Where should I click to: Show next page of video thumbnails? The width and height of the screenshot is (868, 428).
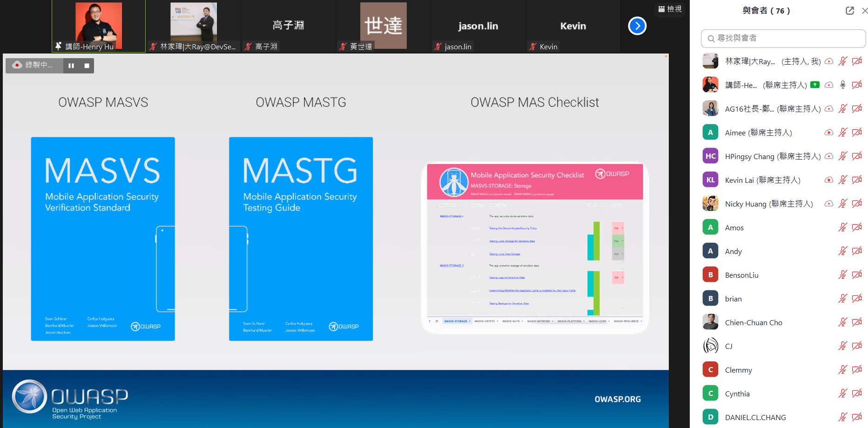coord(637,26)
